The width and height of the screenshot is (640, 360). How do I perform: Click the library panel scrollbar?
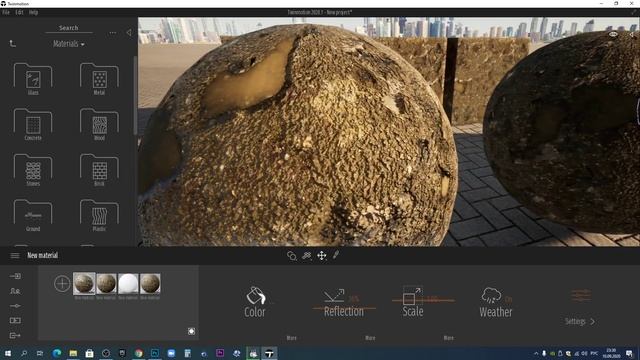135,96
